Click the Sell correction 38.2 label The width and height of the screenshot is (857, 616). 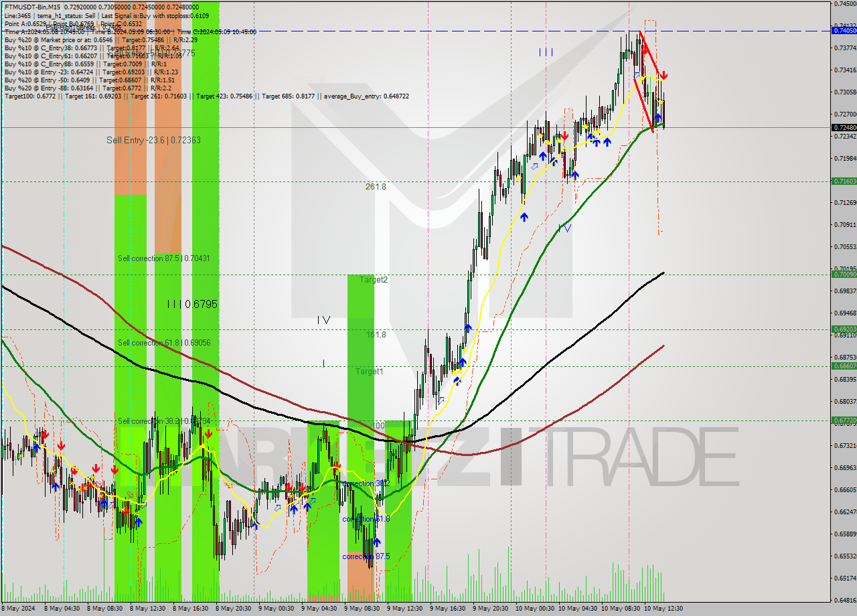click(x=163, y=421)
